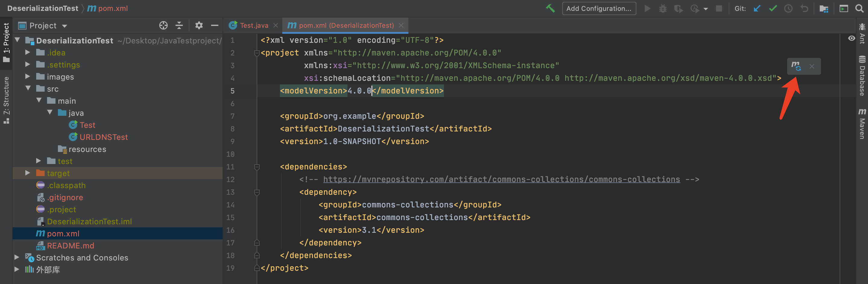Click the Profiler run icon
This screenshot has width=868, height=284.
(x=695, y=8)
